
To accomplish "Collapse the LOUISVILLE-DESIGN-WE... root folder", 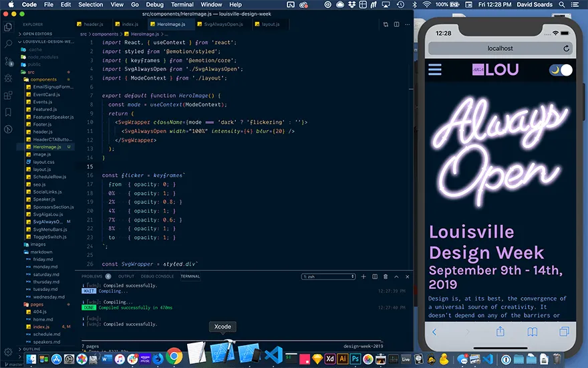I will click(x=45, y=41).
